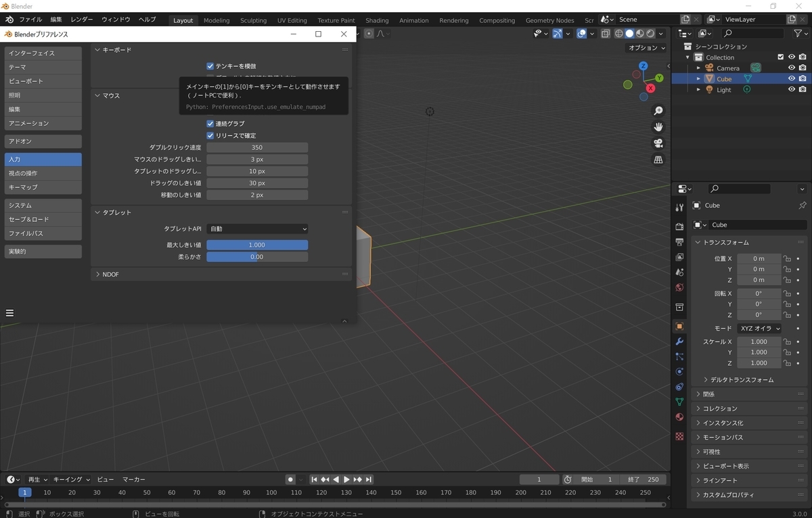This screenshot has width=812, height=518.
Task: Open the システム preferences section
Action: (x=43, y=205)
